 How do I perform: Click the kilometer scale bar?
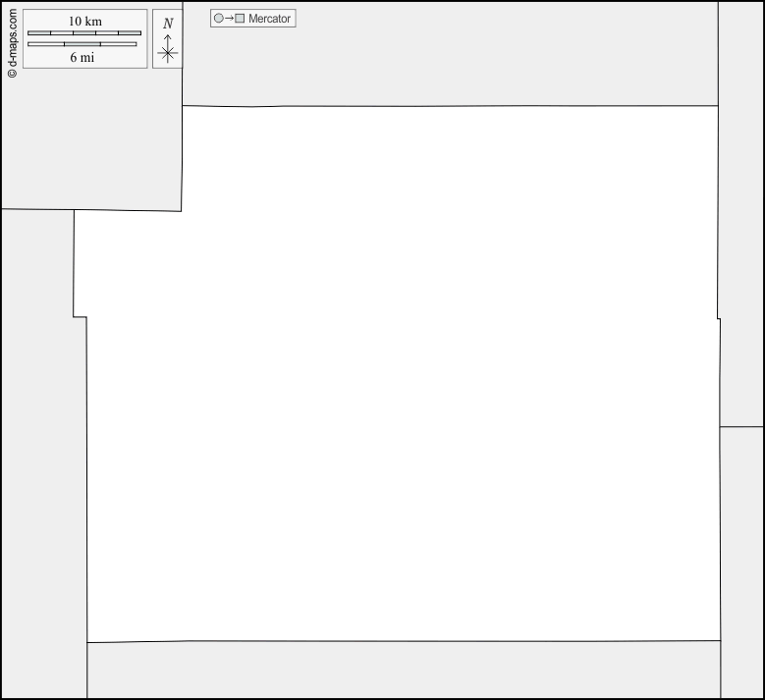click(x=84, y=33)
